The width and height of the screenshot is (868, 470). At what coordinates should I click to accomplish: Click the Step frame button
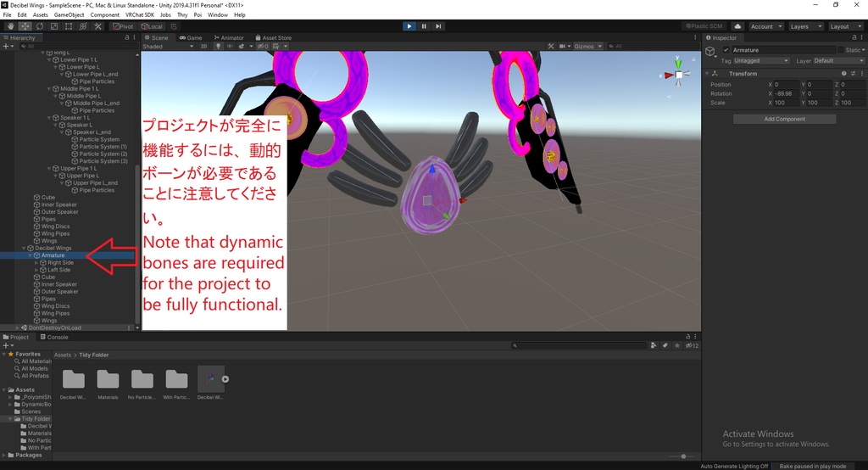tap(438, 26)
